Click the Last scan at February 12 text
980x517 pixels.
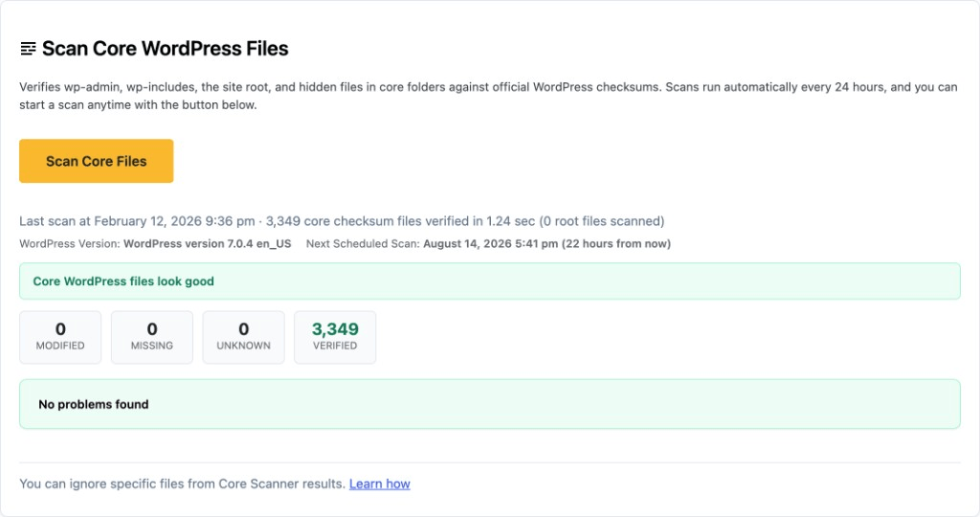342,221
